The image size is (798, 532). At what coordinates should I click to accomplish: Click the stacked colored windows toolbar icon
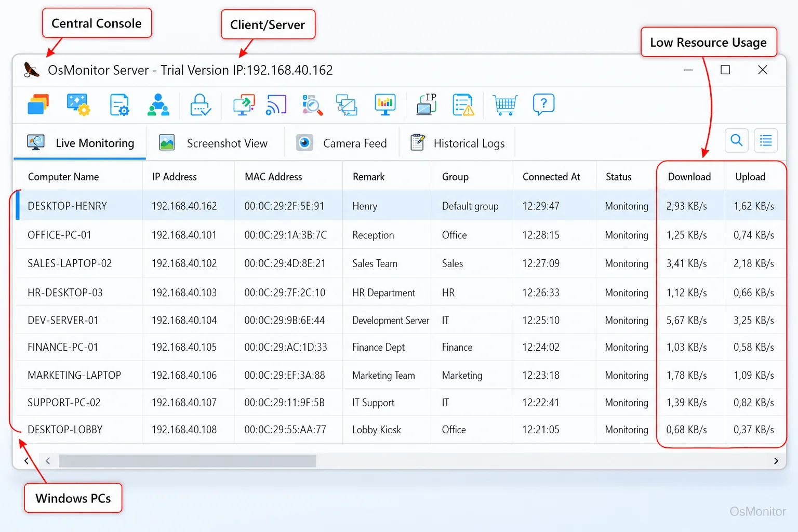(38, 104)
